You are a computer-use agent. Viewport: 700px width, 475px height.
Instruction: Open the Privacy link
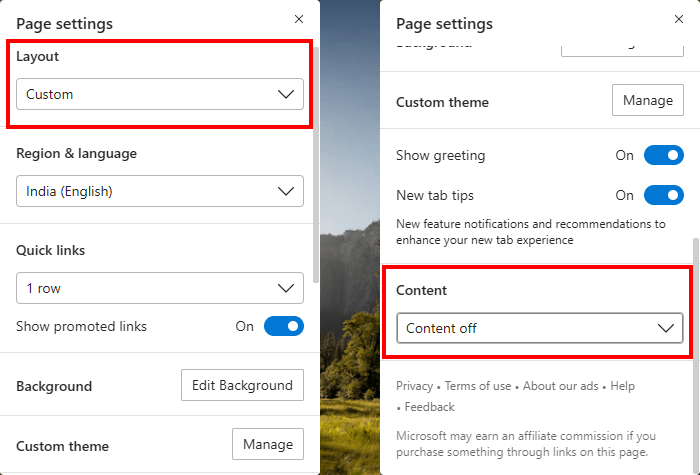(x=414, y=386)
